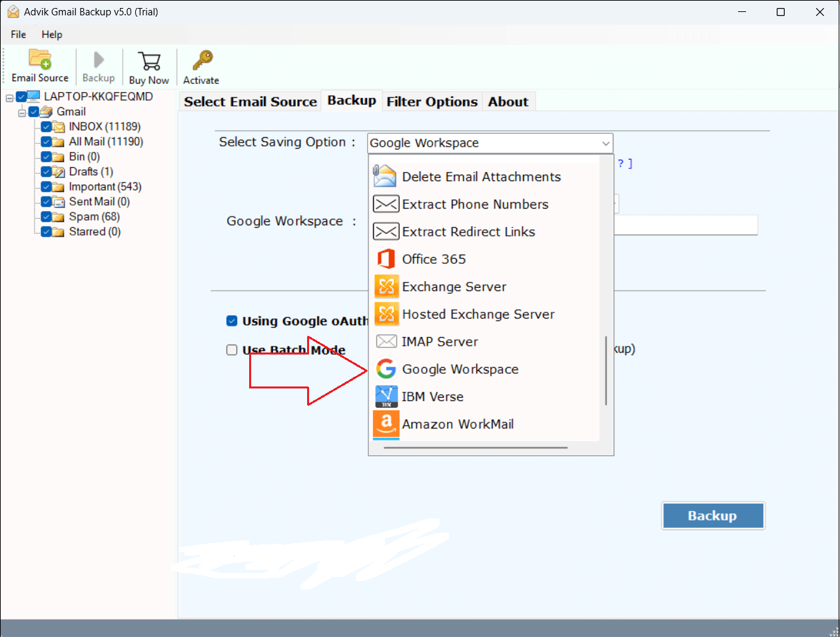Uncheck the Starred (0) checkbox
Image resolution: width=840 pixels, height=637 pixels.
46,232
